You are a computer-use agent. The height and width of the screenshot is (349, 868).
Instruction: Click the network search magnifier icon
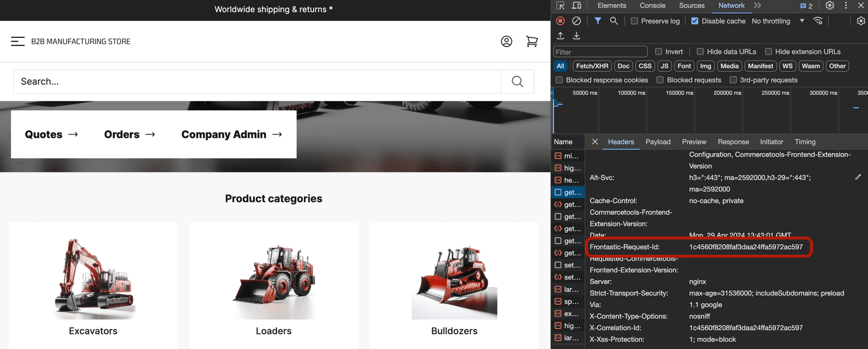pyautogui.click(x=613, y=21)
